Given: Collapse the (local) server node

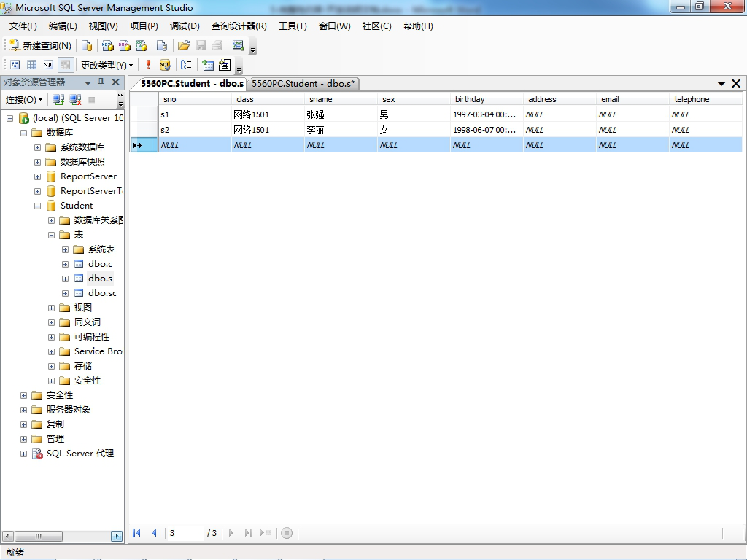Looking at the screenshot, I should 9,118.
